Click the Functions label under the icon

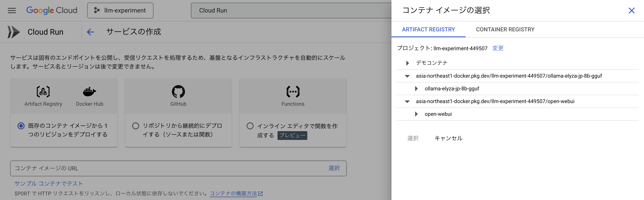coord(293,104)
